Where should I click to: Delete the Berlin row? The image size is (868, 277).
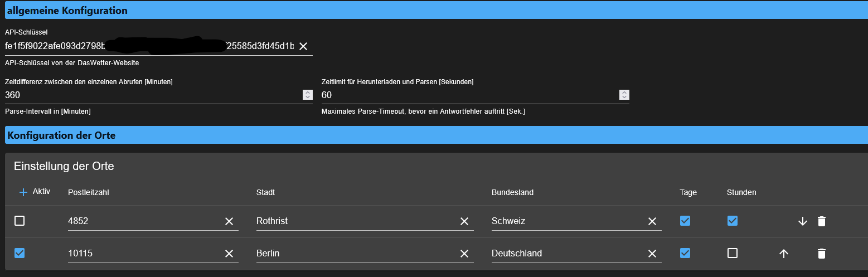(x=821, y=254)
